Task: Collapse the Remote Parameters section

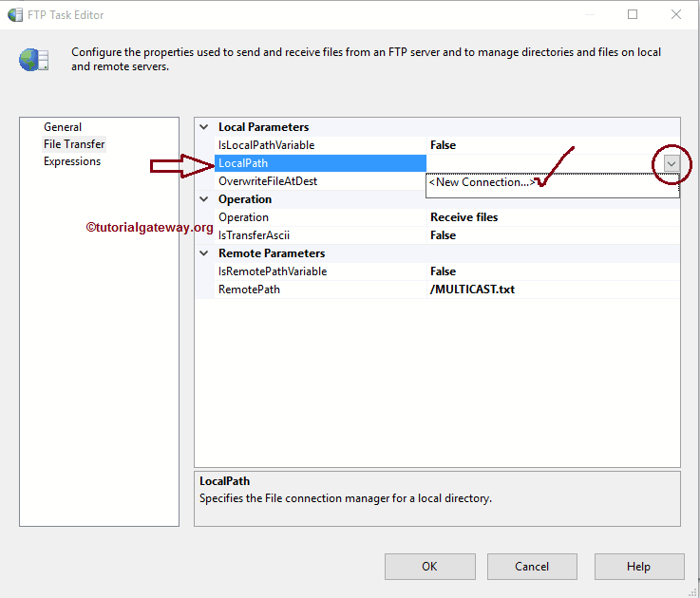Action: (x=203, y=253)
